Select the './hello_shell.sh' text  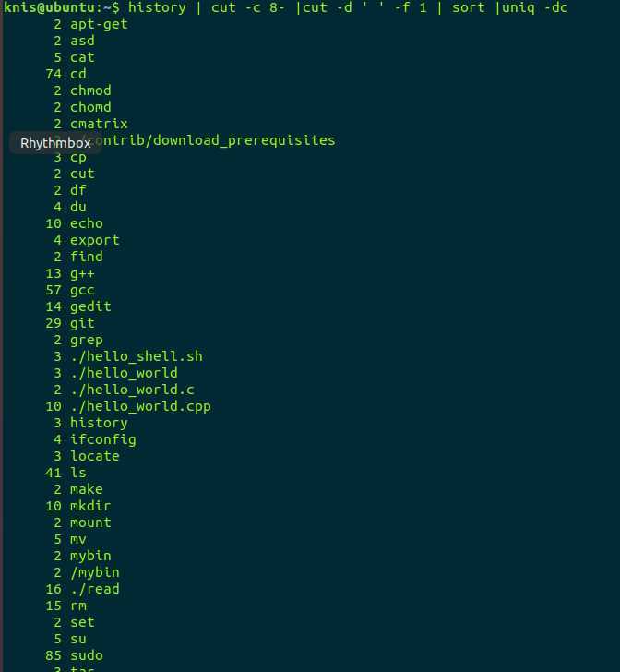point(137,356)
